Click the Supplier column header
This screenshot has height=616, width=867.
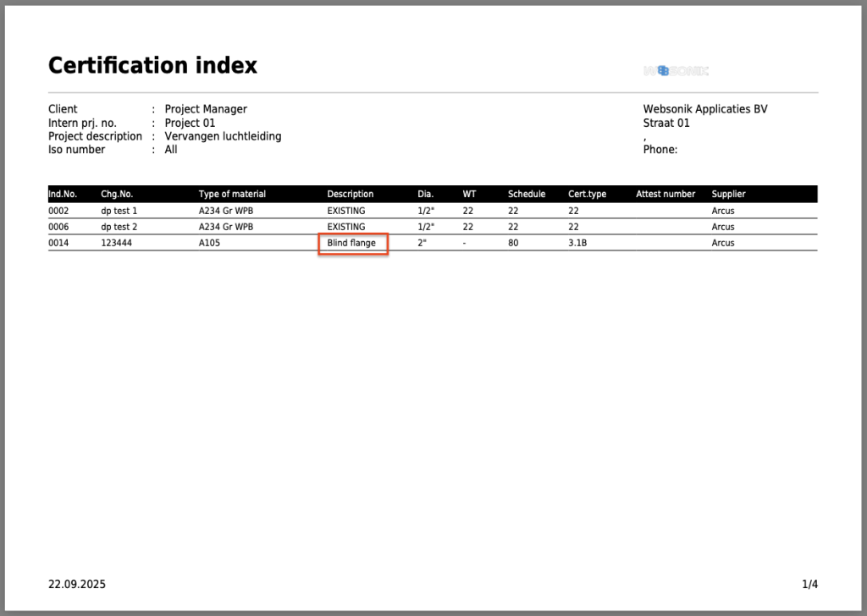[728, 195]
